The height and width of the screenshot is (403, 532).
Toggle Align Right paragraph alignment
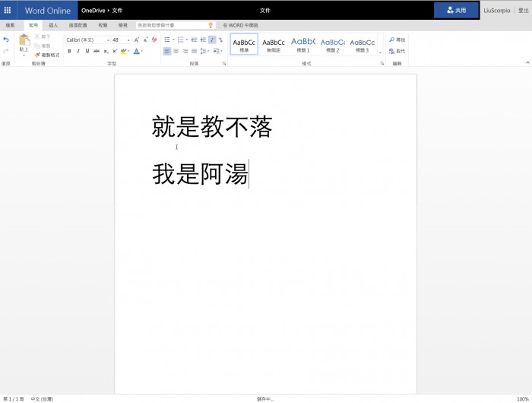coord(185,51)
